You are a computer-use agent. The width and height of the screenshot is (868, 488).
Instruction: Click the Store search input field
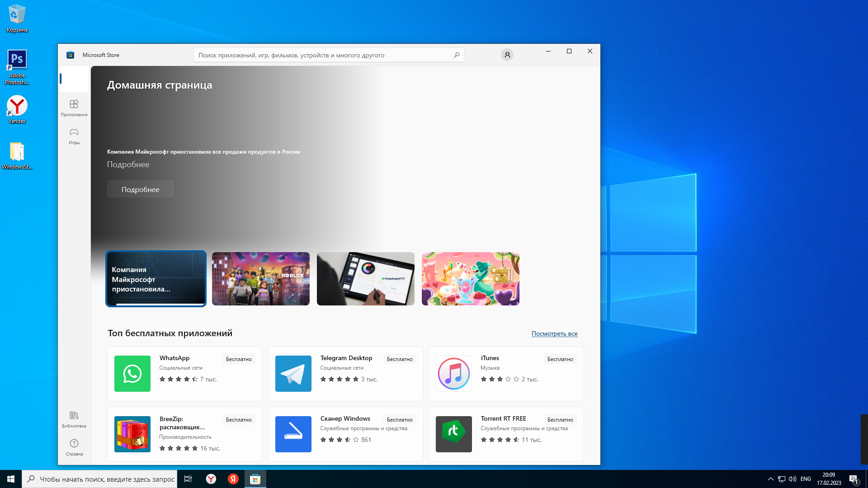(323, 55)
